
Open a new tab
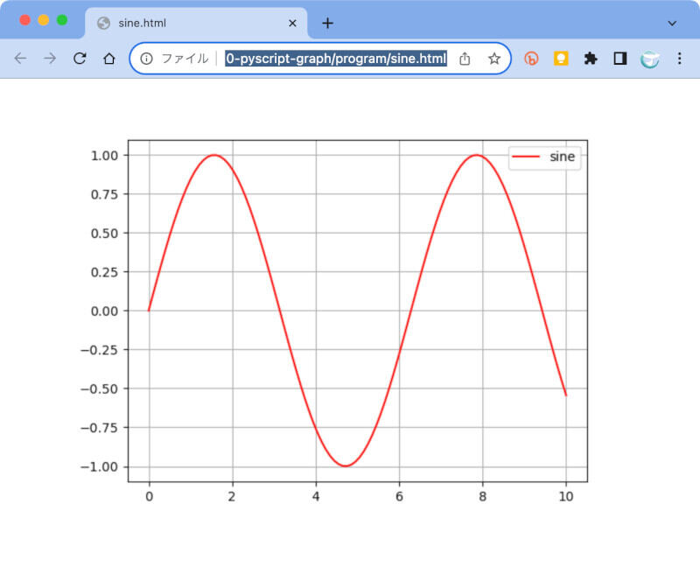[x=327, y=24]
